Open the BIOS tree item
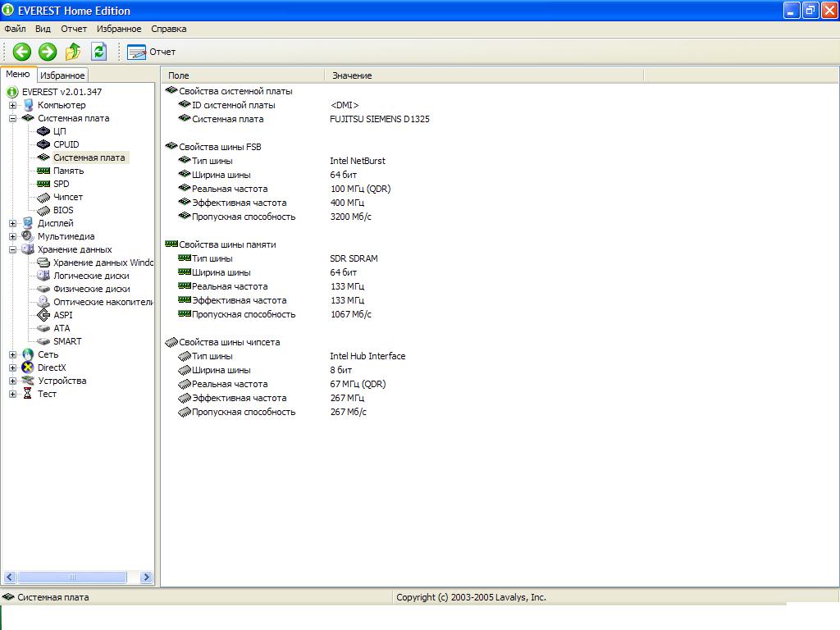 click(x=63, y=210)
